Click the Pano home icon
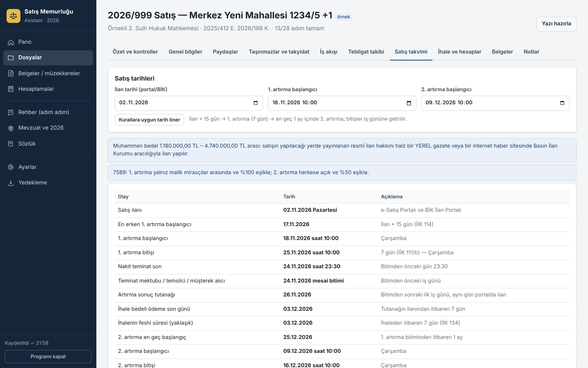588x368 pixels. (x=11, y=42)
